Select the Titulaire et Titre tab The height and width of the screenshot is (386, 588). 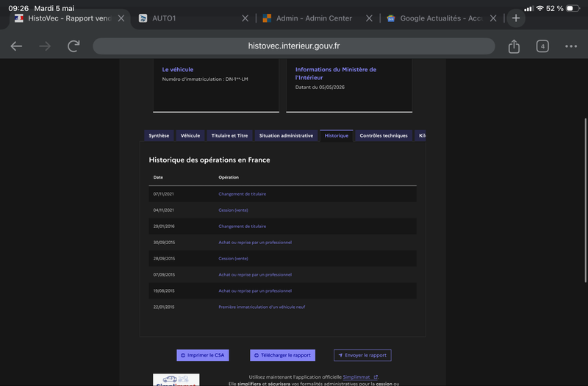tap(229, 135)
